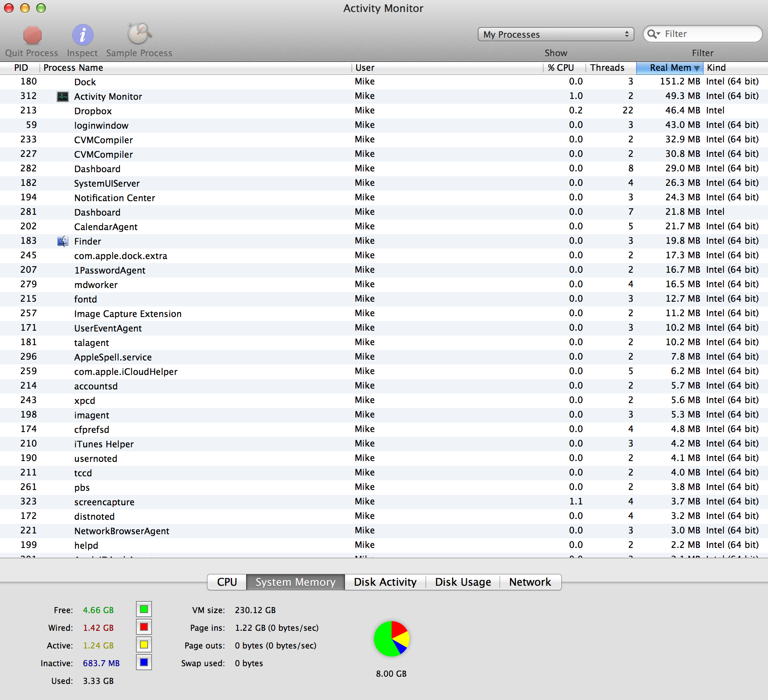Select the Notification Center process

pyautogui.click(x=384, y=198)
